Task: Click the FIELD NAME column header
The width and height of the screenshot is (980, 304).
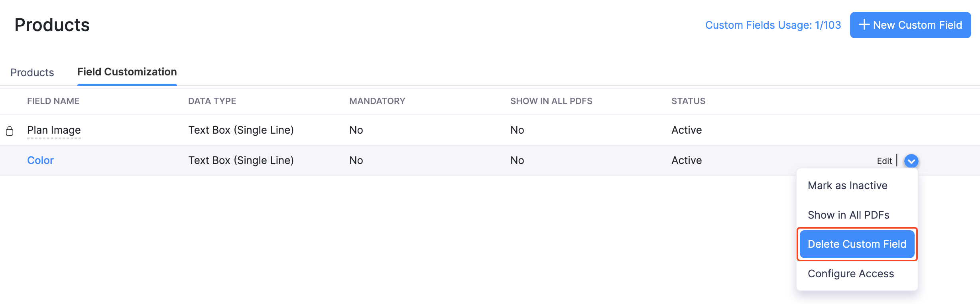Action: point(53,101)
